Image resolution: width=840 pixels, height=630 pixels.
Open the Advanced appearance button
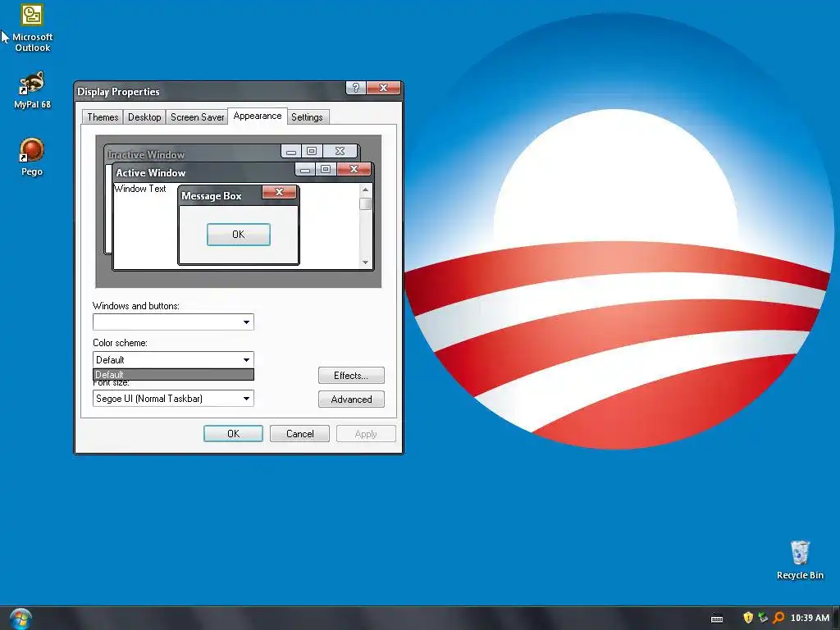click(351, 399)
